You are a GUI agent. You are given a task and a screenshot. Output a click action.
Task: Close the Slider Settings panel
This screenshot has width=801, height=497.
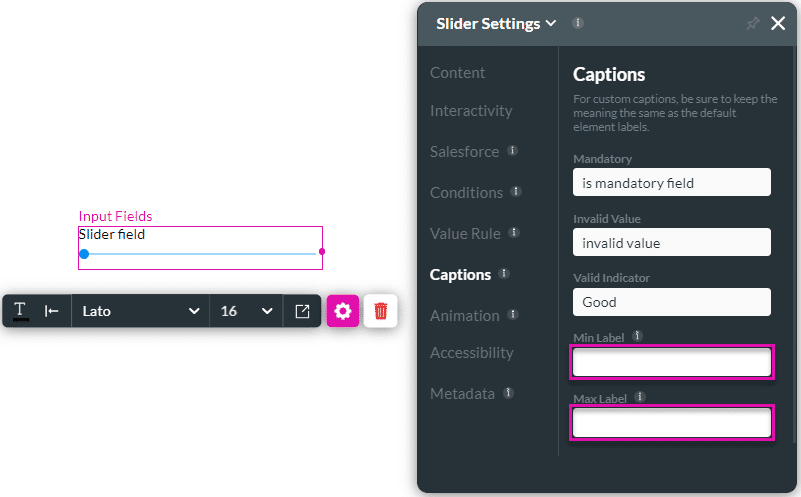tap(778, 23)
